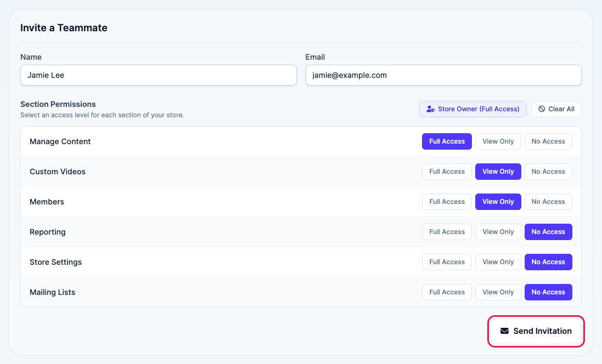Click the Manage Content row label

click(x=60, y=141)
